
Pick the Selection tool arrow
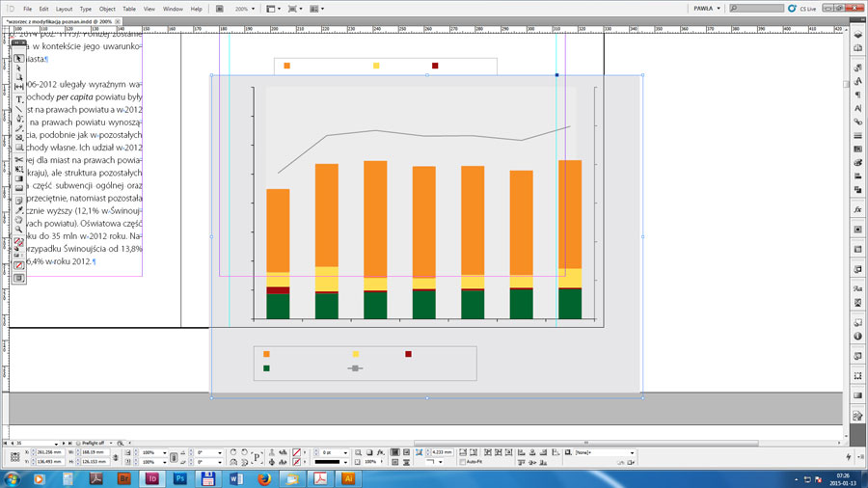(x=19, y=58)
